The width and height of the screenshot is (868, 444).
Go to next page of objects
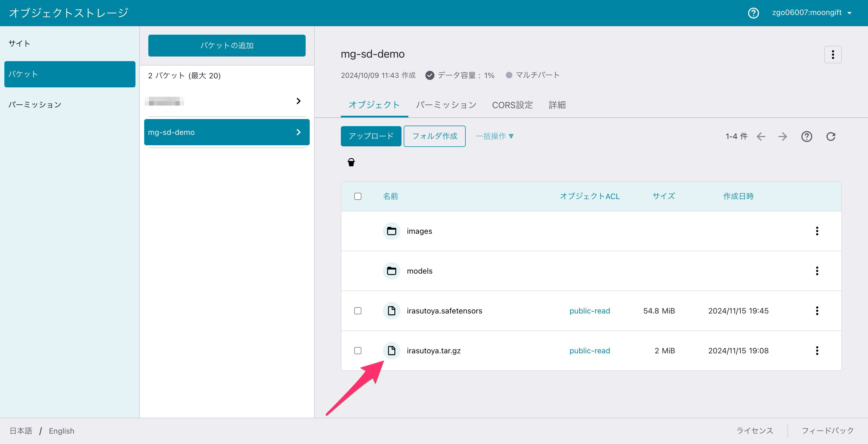coord(783,137)
